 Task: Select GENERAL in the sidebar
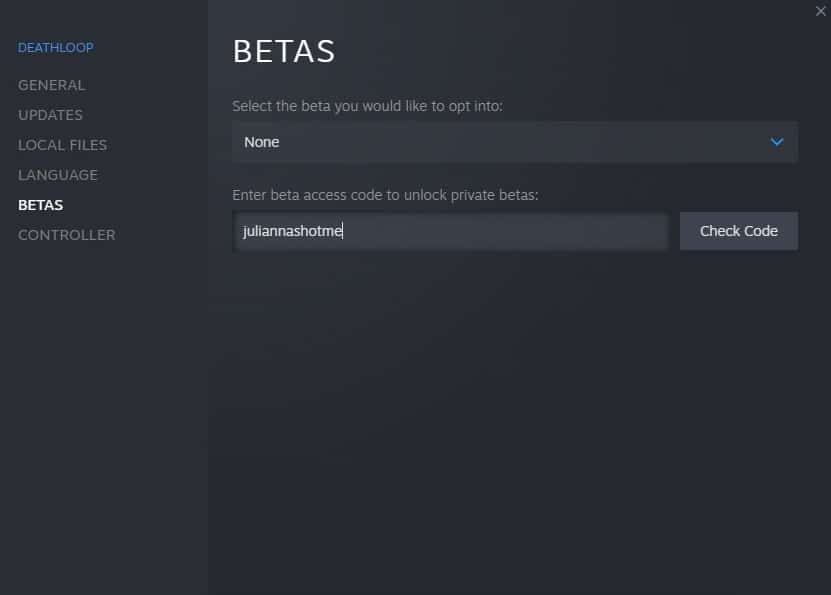click(51, 85)
